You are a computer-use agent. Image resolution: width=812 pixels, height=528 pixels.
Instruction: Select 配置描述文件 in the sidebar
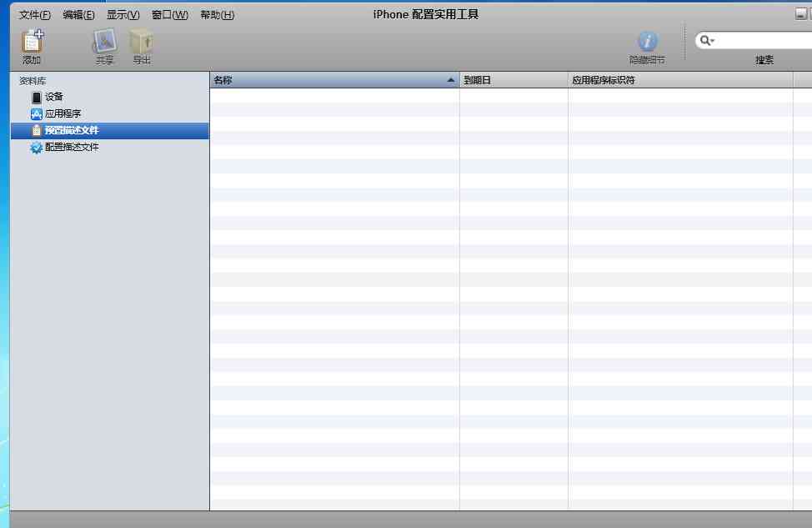click(110, 147)
